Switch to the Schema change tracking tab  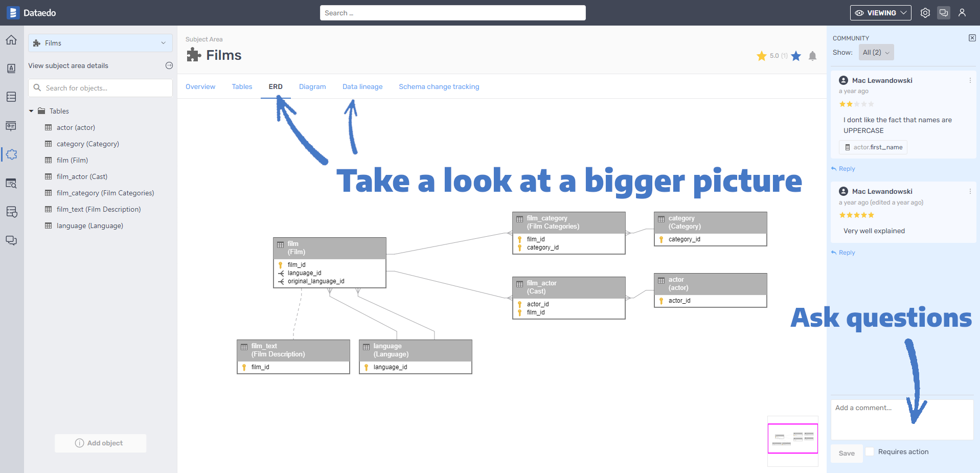pyautogui.click(x=439, y=86)
